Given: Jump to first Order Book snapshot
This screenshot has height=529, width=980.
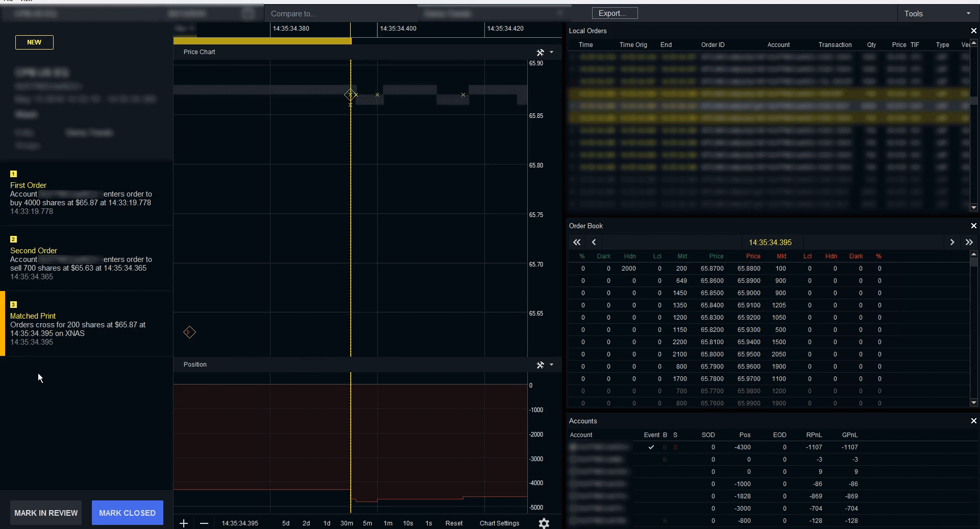Looking at the screenshot, I should (577, 242).
